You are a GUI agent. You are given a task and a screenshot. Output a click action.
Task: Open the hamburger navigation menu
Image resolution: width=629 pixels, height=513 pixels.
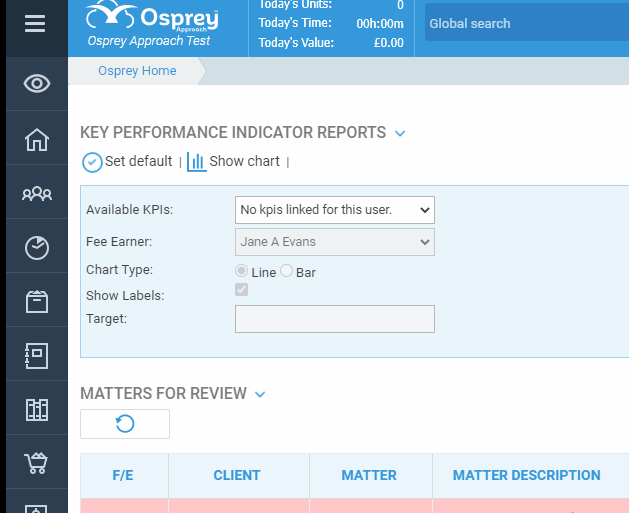click(x=35, y=24)
